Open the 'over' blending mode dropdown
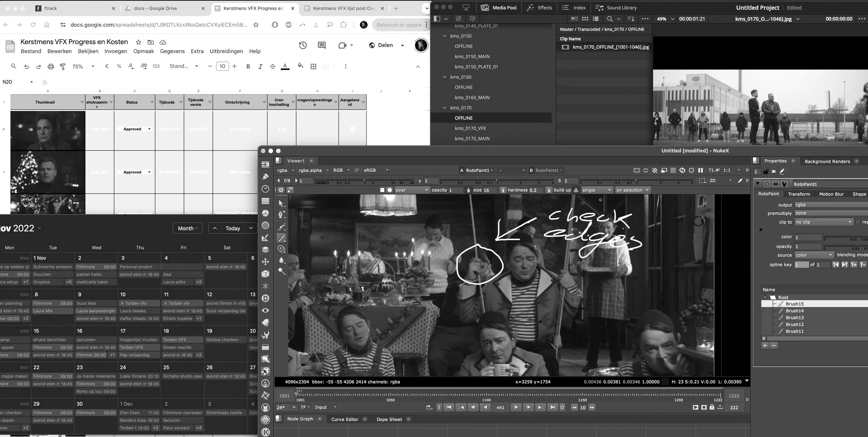 tap(412, 190)
